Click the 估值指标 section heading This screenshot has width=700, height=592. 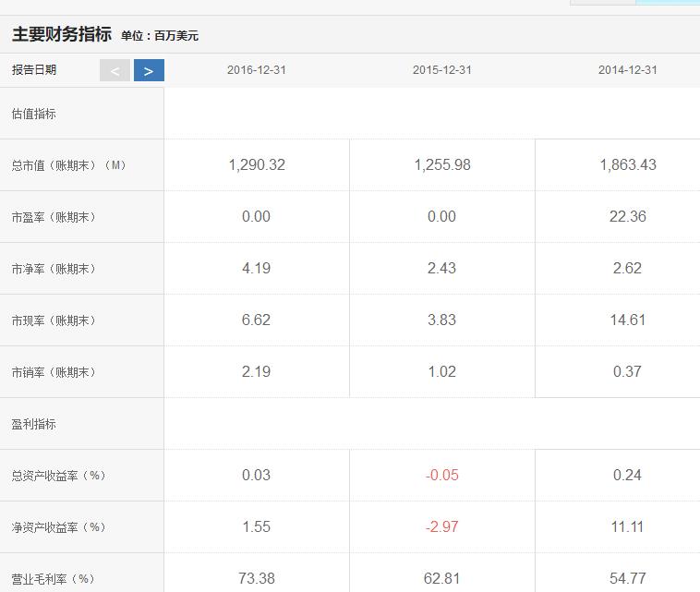tap(34, 114)
